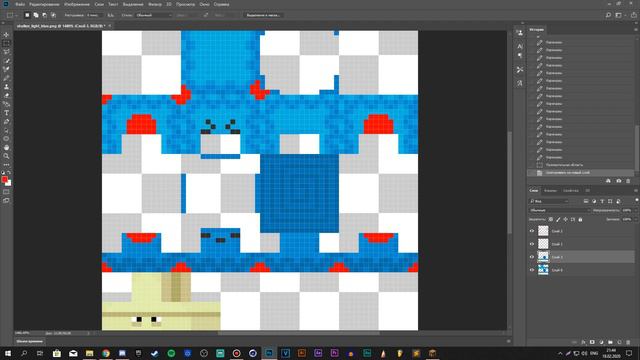Image resolution: width=640 pixels, height=360 pixels.
Task: Change screen mode icon in toolbox
Action: [x=6, y=200]
